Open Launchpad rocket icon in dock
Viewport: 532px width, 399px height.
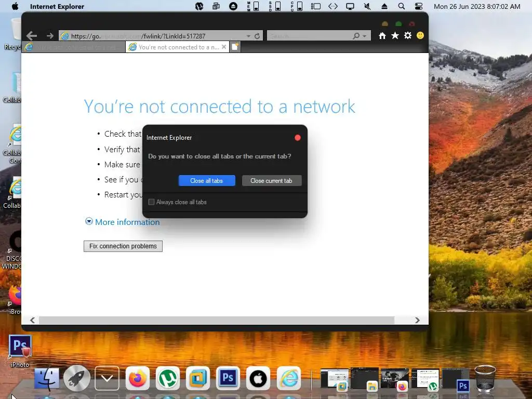click(77, 378)
